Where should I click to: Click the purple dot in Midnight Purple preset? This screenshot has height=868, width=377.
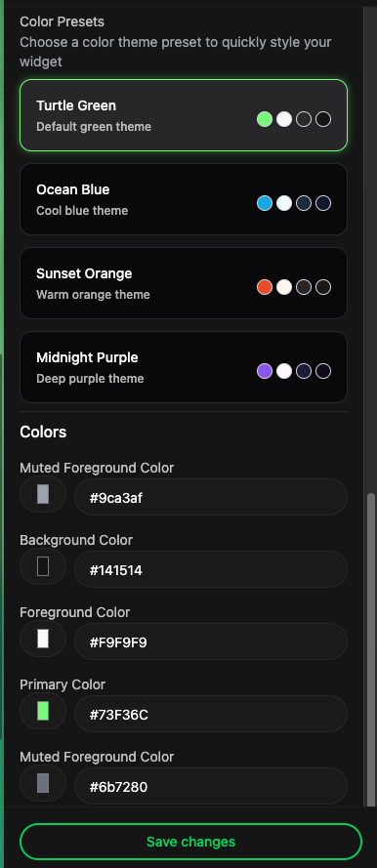265,371
